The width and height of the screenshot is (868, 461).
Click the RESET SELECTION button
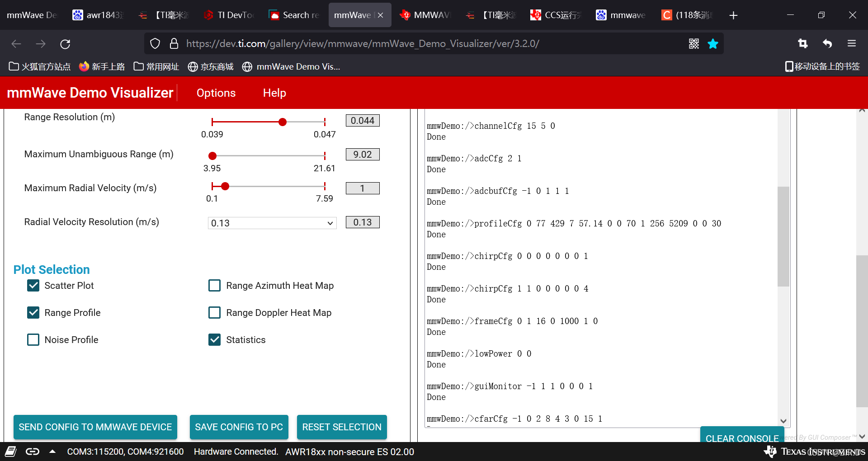tap(342, 427)
